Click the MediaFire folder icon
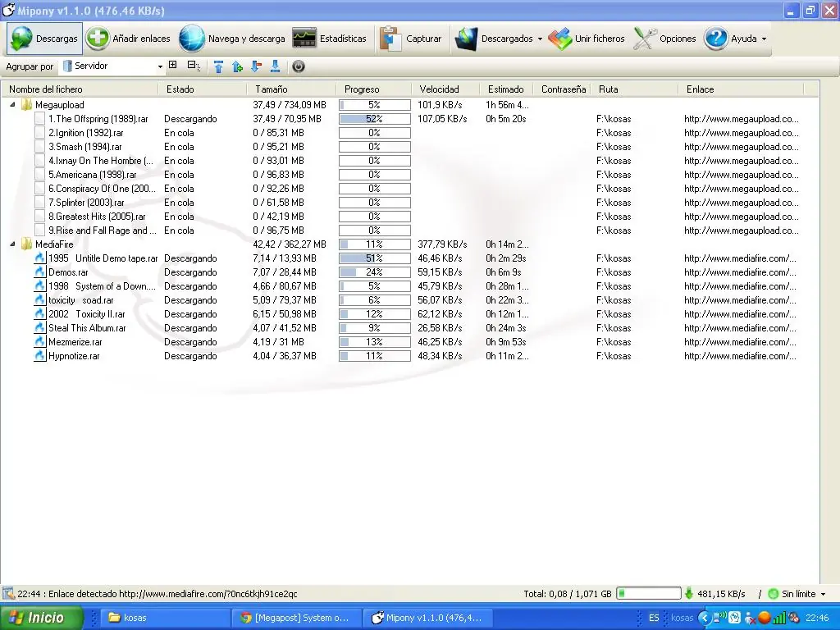 click(x=26, y=244)
